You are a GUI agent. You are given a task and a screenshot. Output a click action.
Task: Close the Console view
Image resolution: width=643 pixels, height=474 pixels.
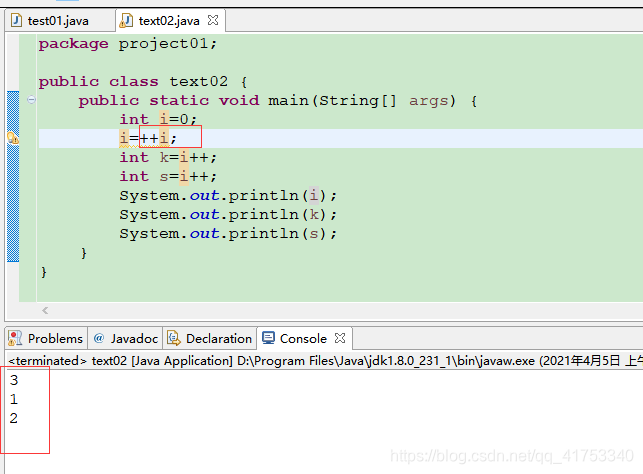[x=340, y=338]
